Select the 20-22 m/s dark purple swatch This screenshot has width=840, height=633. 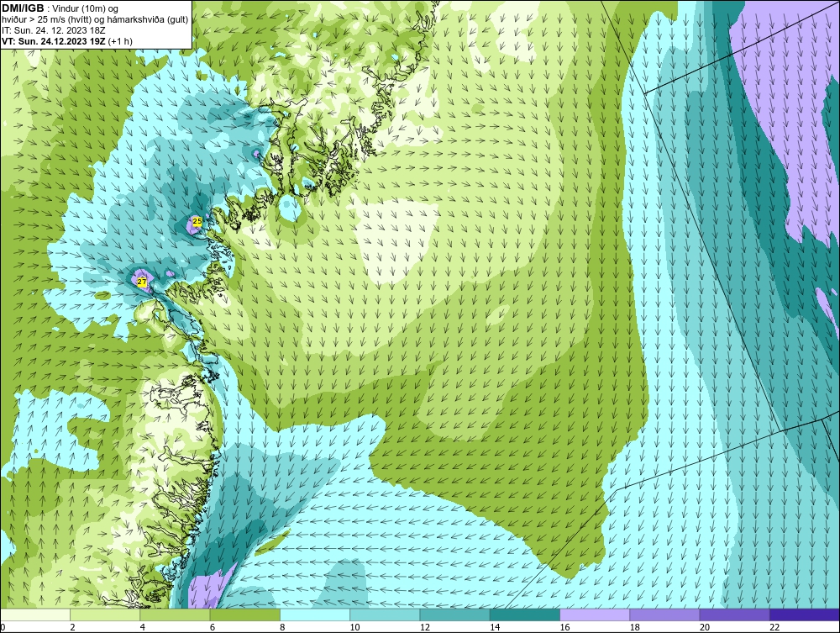click(734, 615)
